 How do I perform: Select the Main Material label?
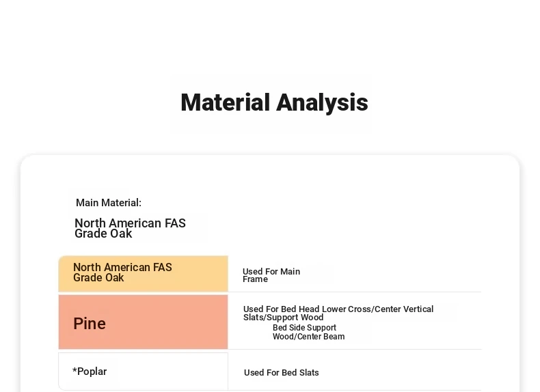click(109, 203)
